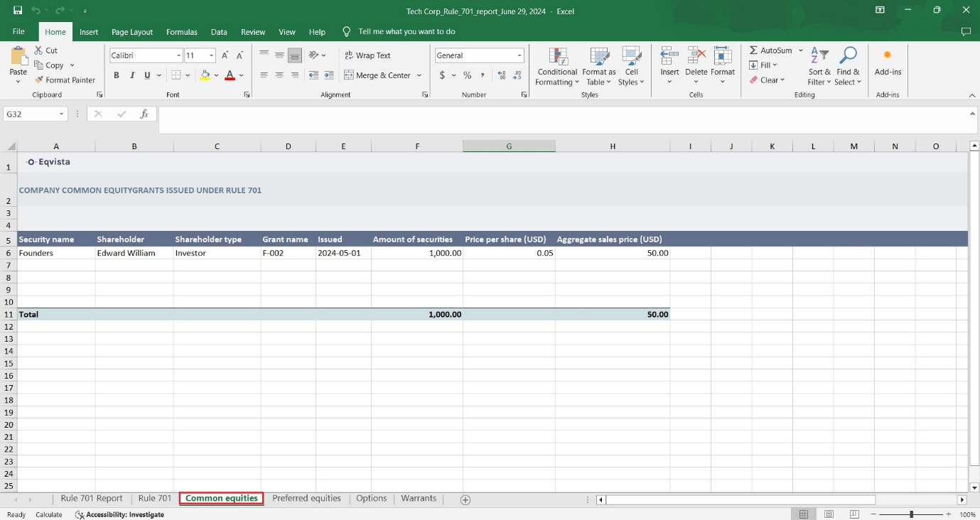
Task: Click the Undo arrow icon
Action: (36, 11)
